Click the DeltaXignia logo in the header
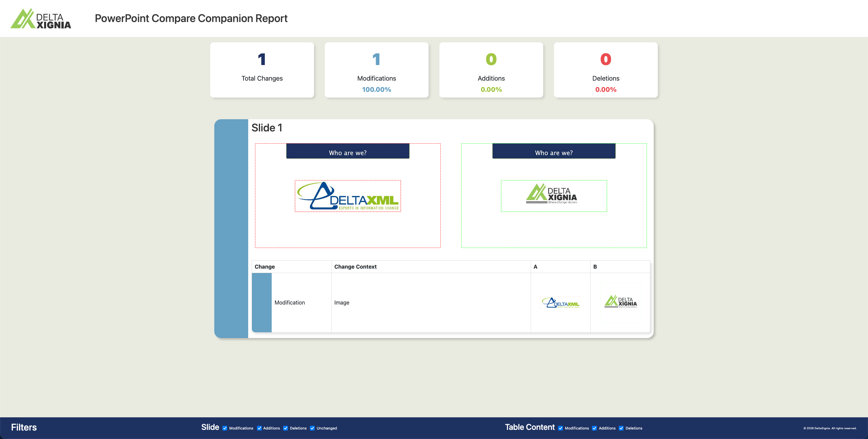 [41, 19]
